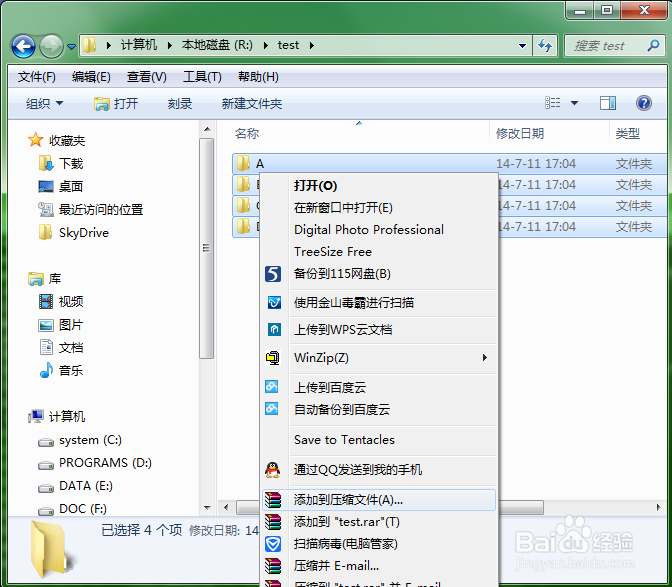Click the 刻录 toolbar button
The image size is (672, 587).
[x=180, y=103]
